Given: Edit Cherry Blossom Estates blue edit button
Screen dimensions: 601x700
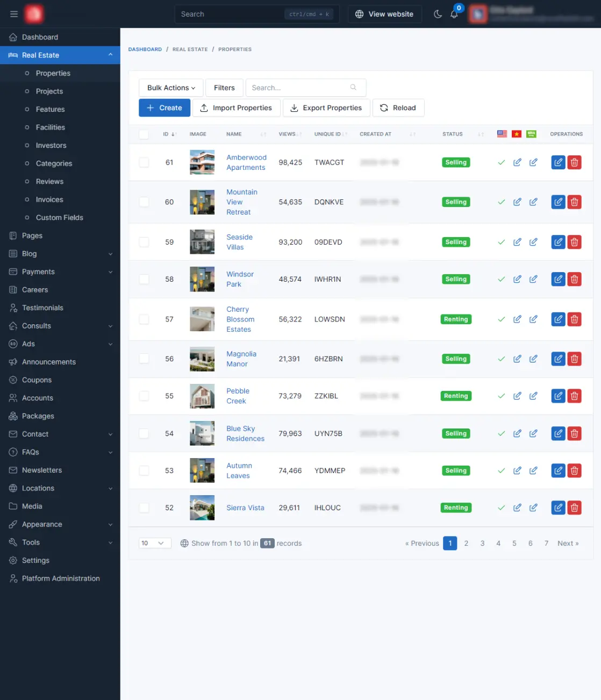Looking at the screenshot, I should click(x=558, y=319).
